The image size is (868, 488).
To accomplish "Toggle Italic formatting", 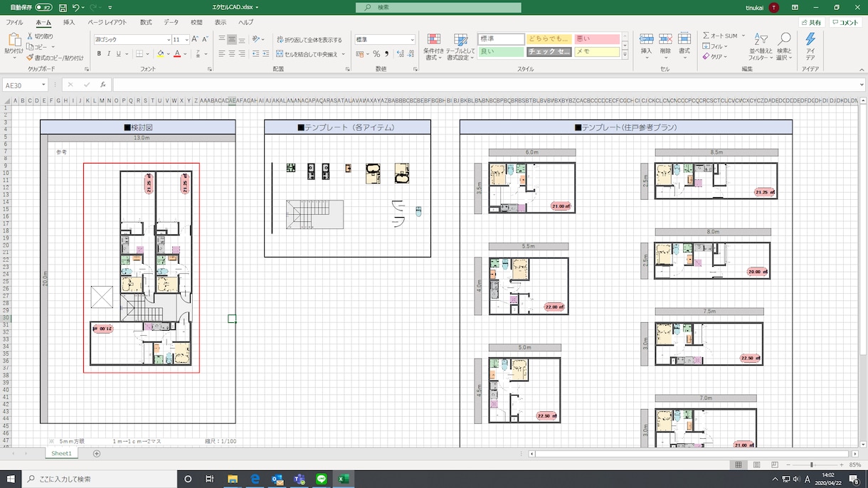I will tap(110, 54).
